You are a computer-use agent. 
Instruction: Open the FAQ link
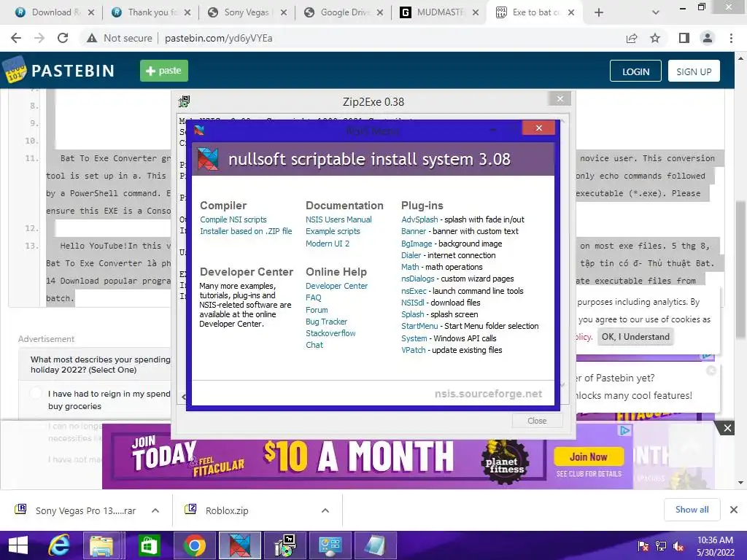[x=313, y=297]
